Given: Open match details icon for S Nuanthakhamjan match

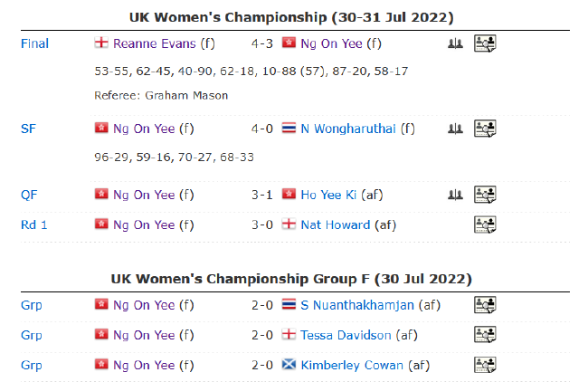Looking at the screenshot, I should 485,305.
